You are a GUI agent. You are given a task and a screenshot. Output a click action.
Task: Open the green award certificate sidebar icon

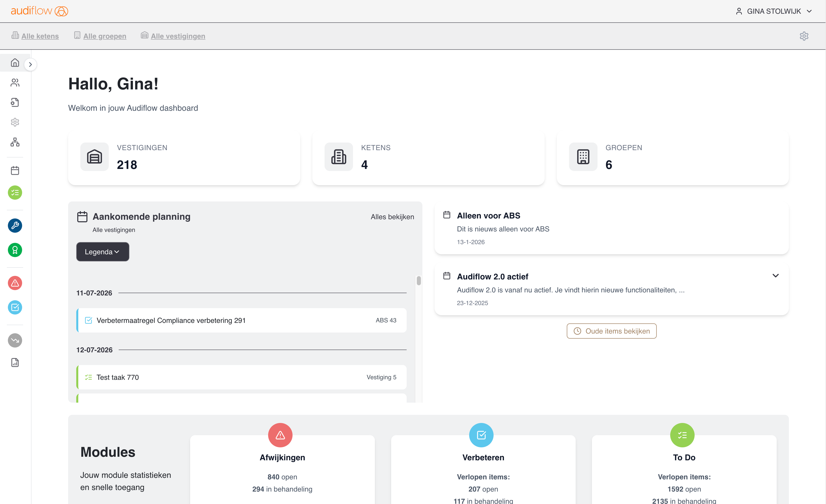click(x=15, y=250)
